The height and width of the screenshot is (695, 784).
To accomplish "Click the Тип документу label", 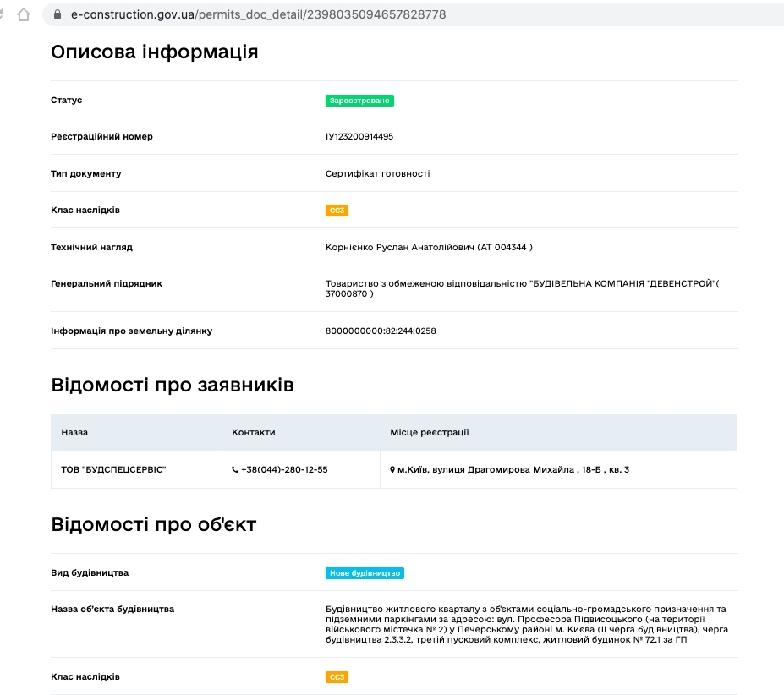I will [x=86, y=173].
